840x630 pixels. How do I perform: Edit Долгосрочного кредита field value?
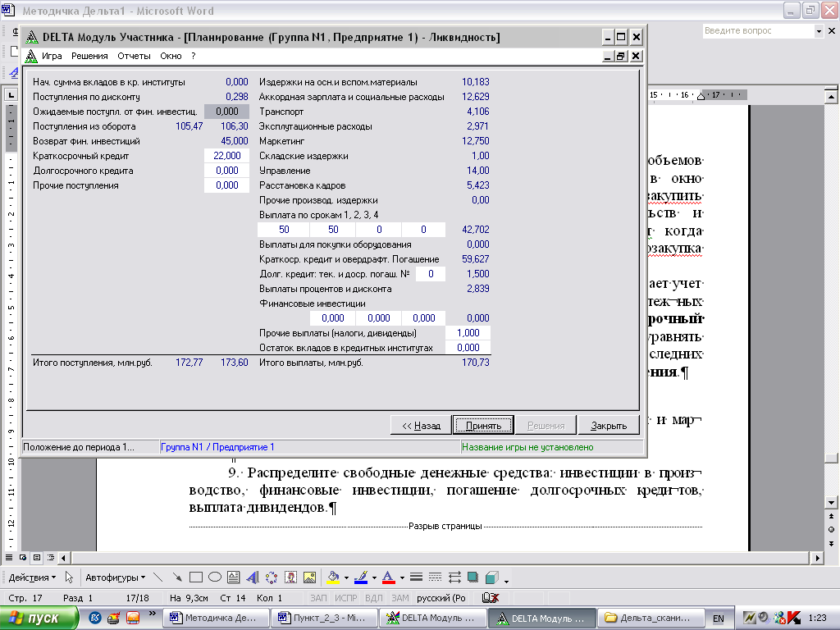(x=226, y=171)
